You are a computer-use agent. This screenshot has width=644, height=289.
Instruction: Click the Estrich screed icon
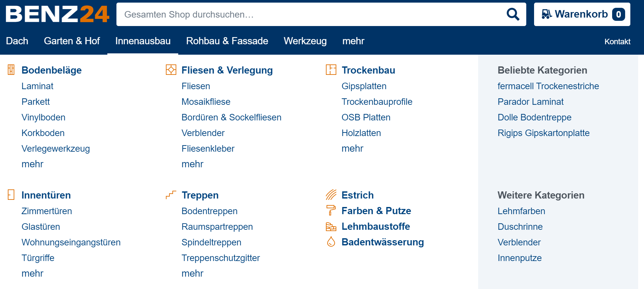click(331, 195)
